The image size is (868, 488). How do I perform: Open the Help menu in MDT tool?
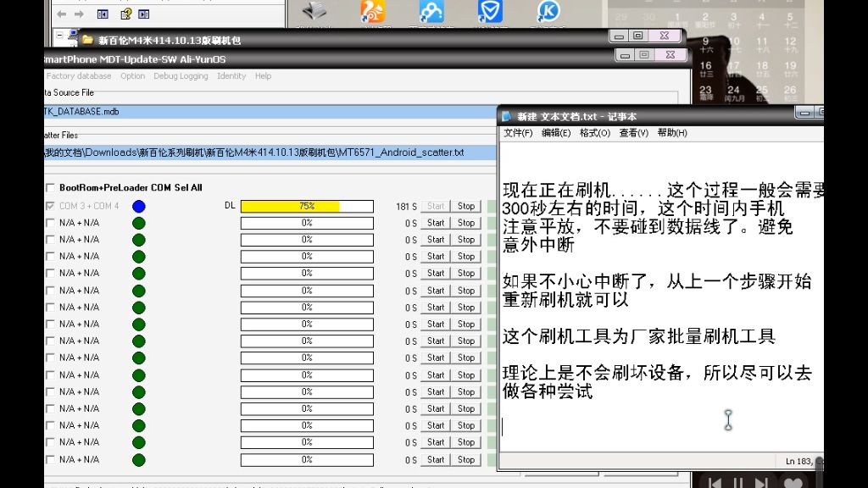(264, 75)
